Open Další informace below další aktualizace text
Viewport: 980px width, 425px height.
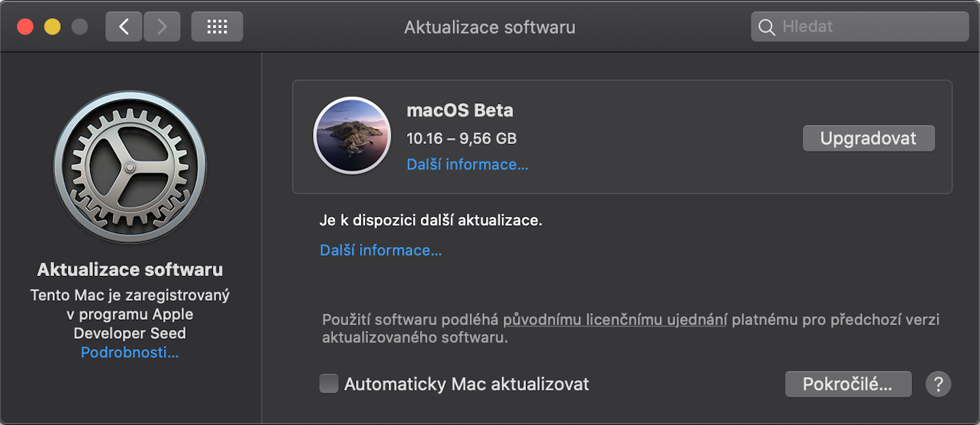(x=381, y=250)
